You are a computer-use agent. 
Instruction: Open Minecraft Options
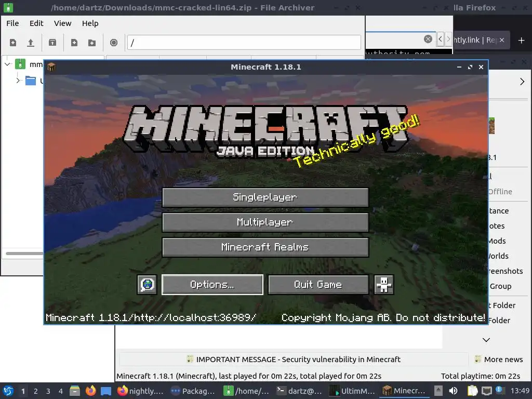pyautogui.click(x=212, y=284)
